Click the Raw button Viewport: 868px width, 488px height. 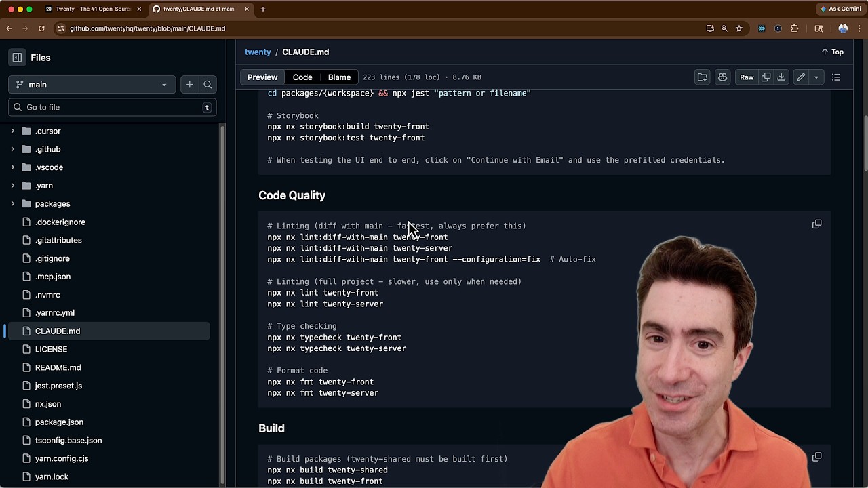click(x=747, y=77)
